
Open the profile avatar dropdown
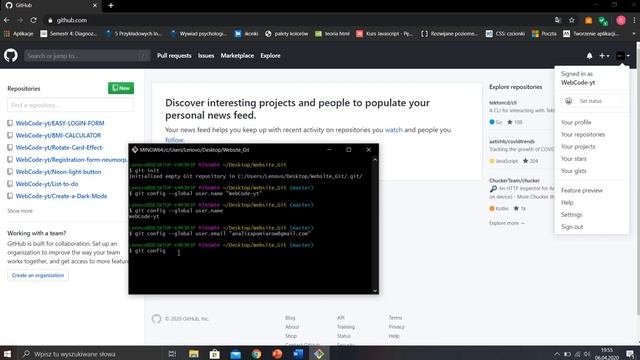point(622,56)
